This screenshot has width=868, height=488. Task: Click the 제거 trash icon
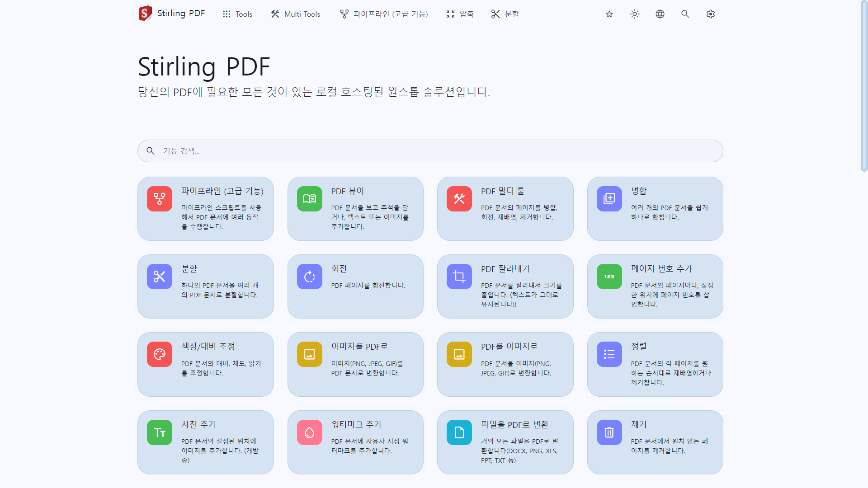click(x=609, y=432)
